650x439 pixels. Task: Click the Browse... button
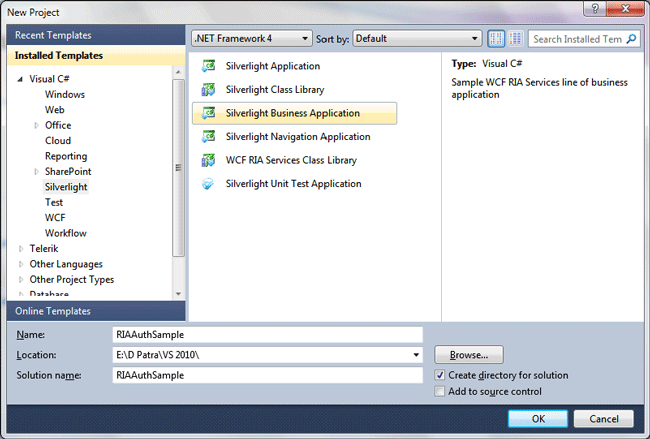coord(469,355)
